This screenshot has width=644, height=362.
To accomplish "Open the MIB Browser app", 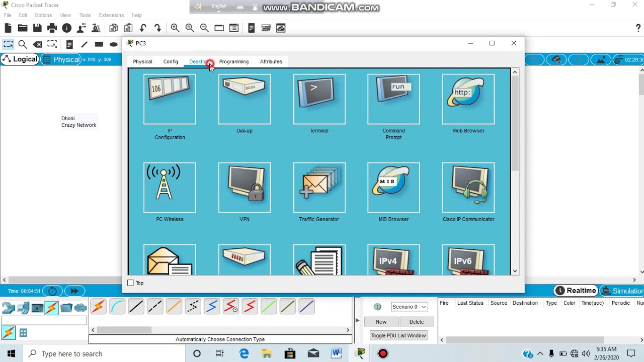I will pos(393,188).
